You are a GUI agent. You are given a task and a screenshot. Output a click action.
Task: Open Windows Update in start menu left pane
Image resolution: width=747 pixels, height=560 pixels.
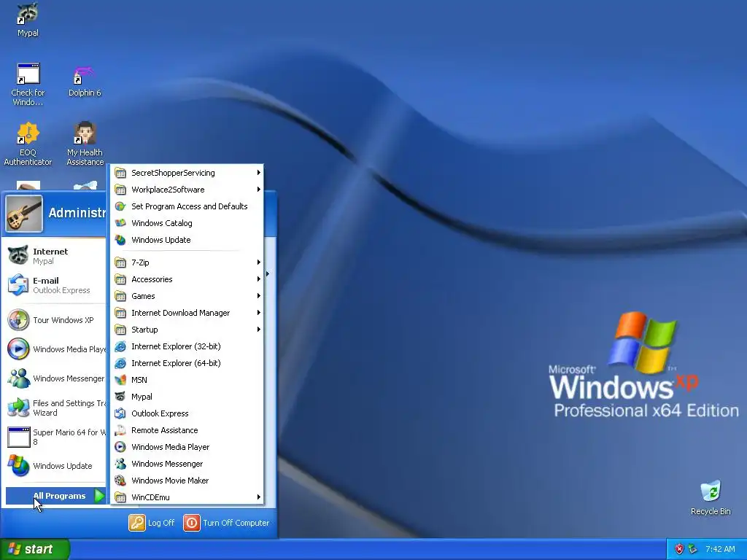(x=55, y=466)
